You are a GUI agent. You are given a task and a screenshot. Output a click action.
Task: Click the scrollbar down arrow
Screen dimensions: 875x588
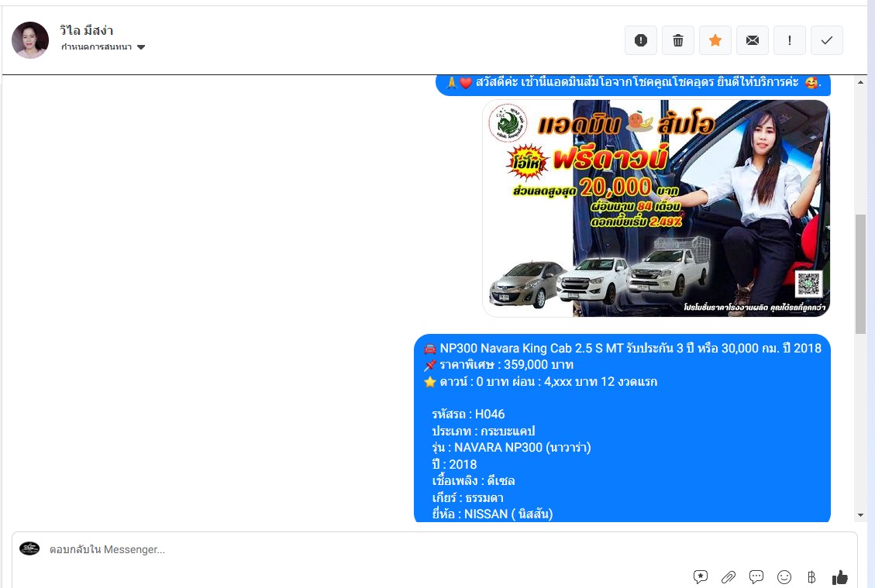point(860,515)
